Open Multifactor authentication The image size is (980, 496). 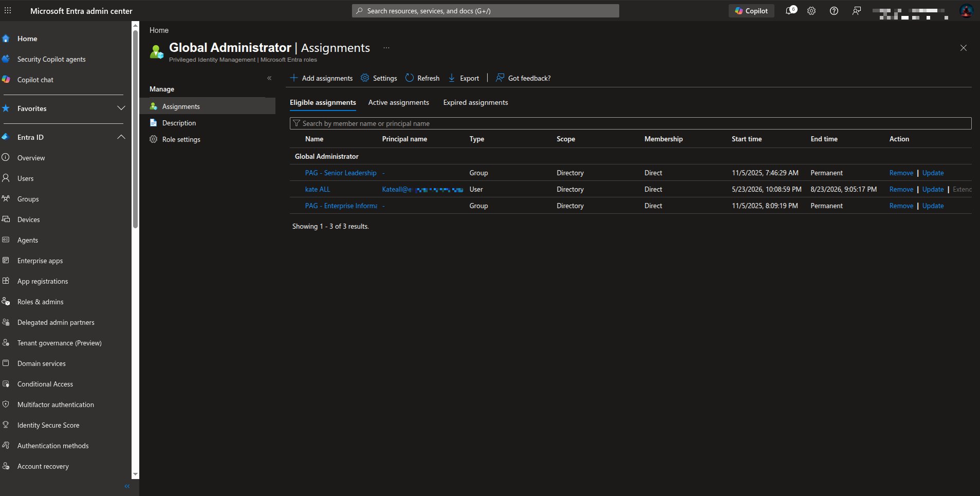(x=56, y=405)
